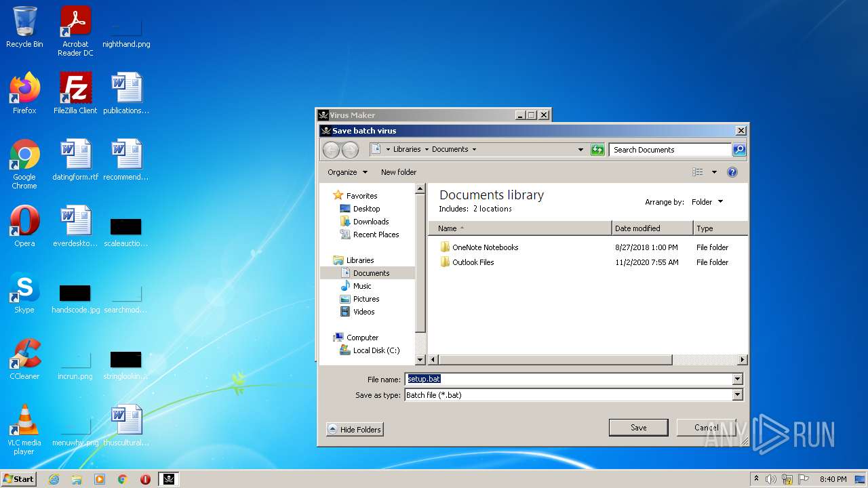Click the forward navigation button

pos(350,150)
